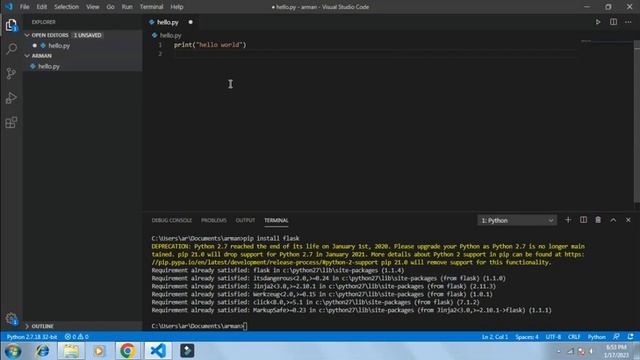Click the '1 UNSAVED' badge
This screenshot has width=640, height=360.
point(88,36)
